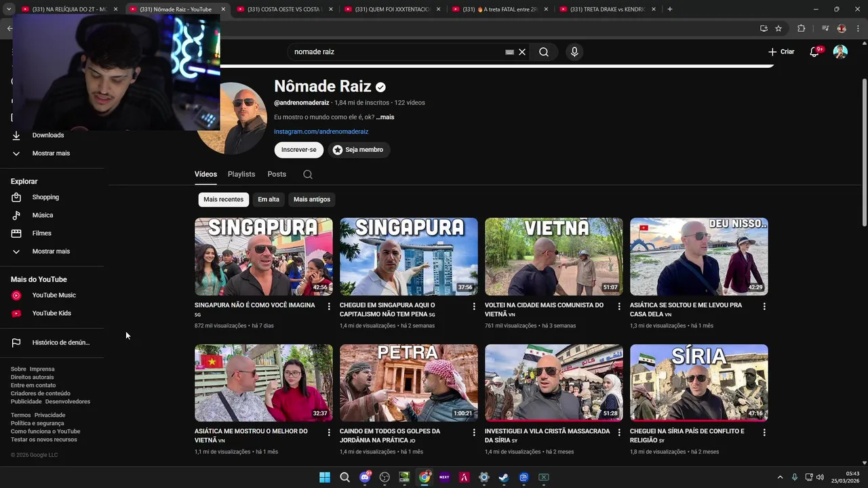Select the Playlists channel tab
Viewport: 868px width, 488px height.
coord(241,174)
